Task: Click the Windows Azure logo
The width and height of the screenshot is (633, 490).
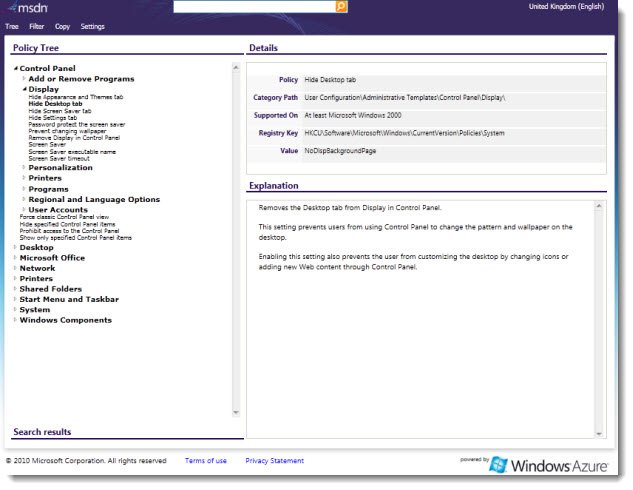Action: [x=548, y=465]
